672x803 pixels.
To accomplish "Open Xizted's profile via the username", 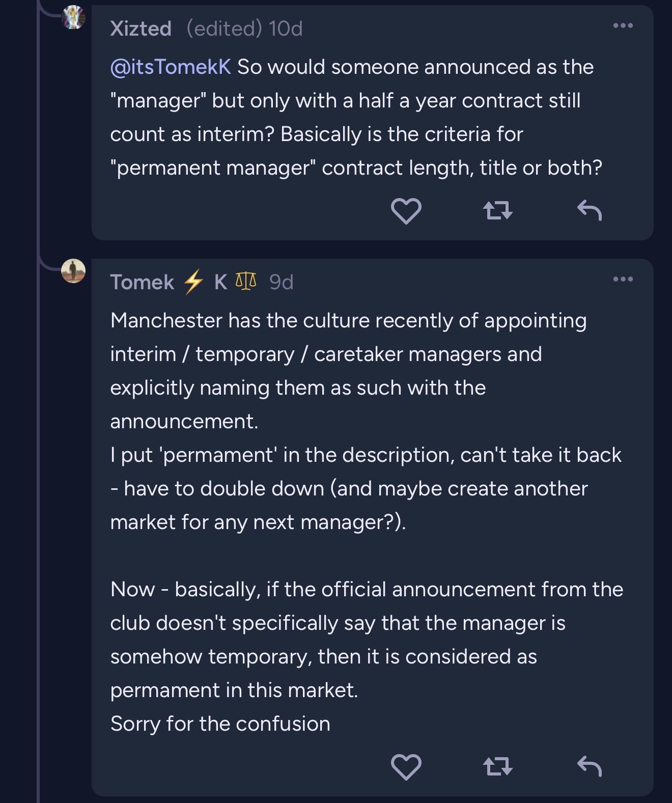I will tap(141, 29).
